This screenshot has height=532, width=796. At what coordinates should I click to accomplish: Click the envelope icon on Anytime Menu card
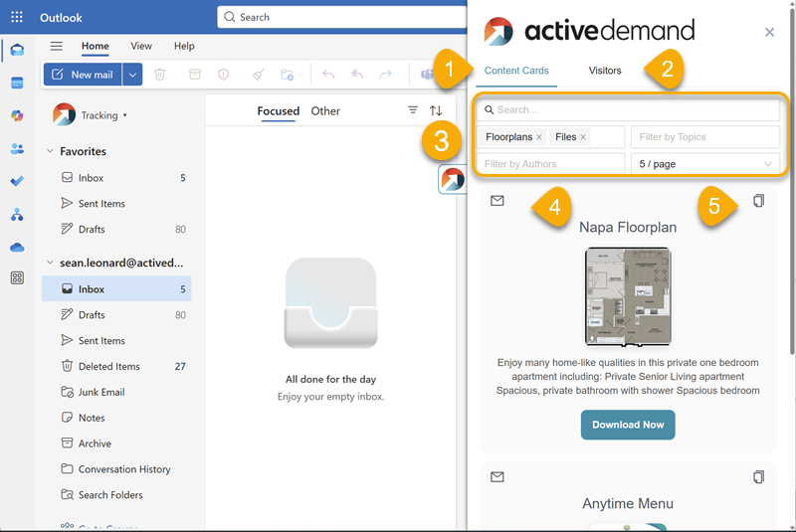[497, 476]
